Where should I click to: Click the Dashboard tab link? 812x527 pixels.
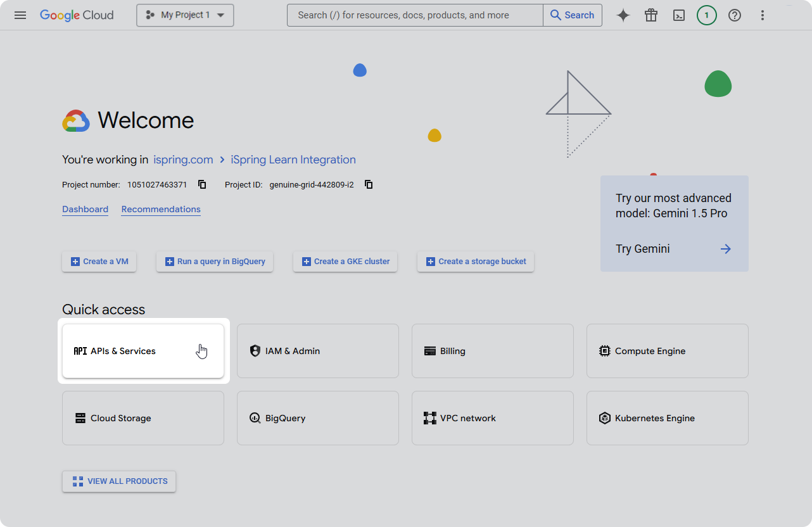85,210
